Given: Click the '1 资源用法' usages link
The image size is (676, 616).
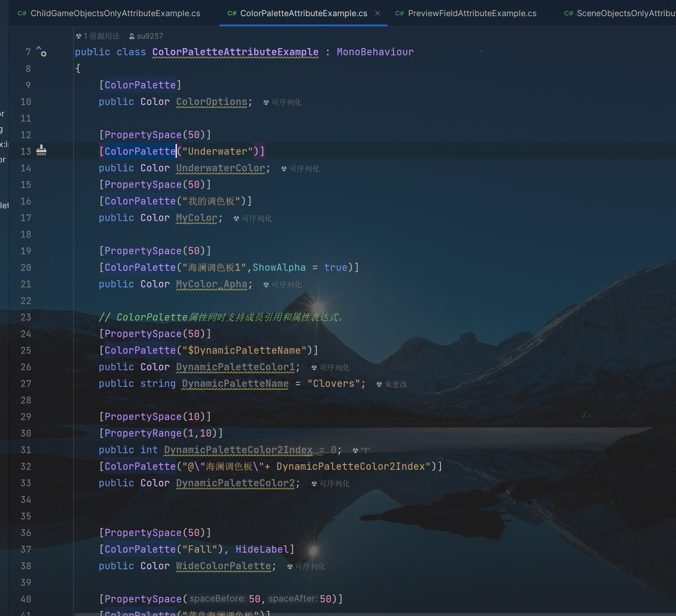Looking at the screenshot, I should pos(98,36).
